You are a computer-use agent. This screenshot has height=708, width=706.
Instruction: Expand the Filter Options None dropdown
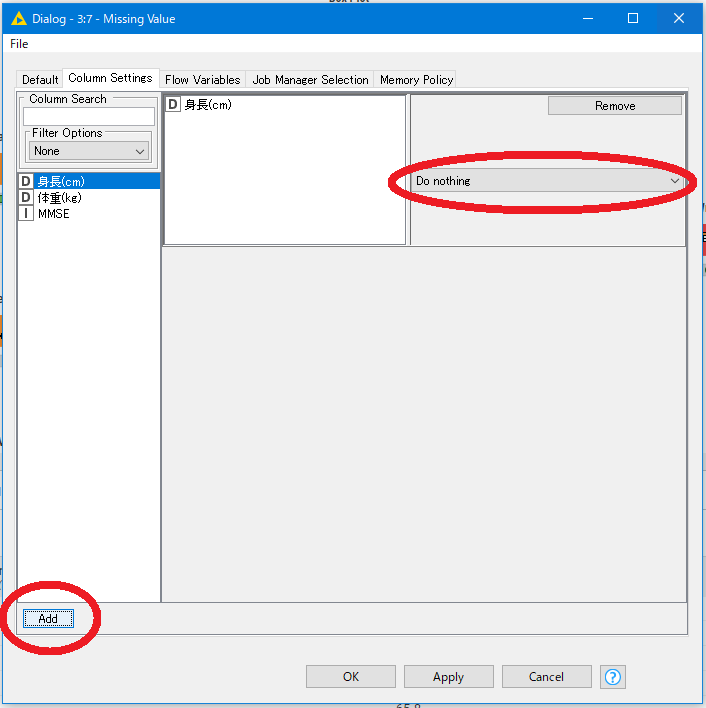coord(89,151)
